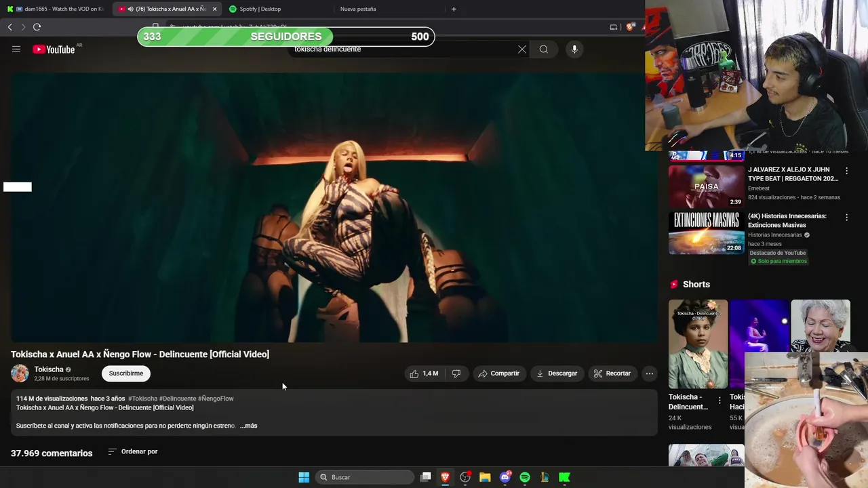
Task: Dislike the video with thumbs down
Action: [x=456, y=373]
